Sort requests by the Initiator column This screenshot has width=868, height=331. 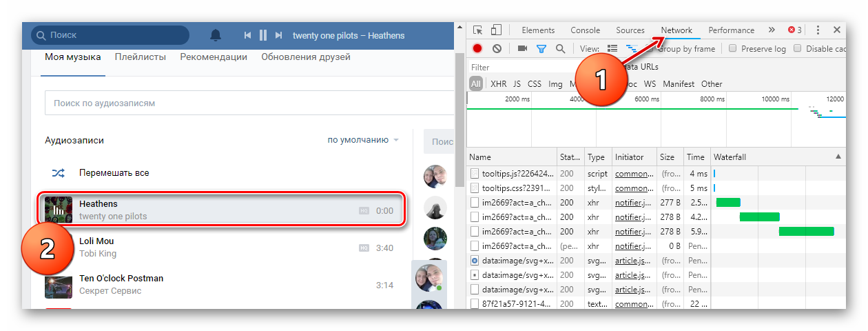click(x=634, y=157)
